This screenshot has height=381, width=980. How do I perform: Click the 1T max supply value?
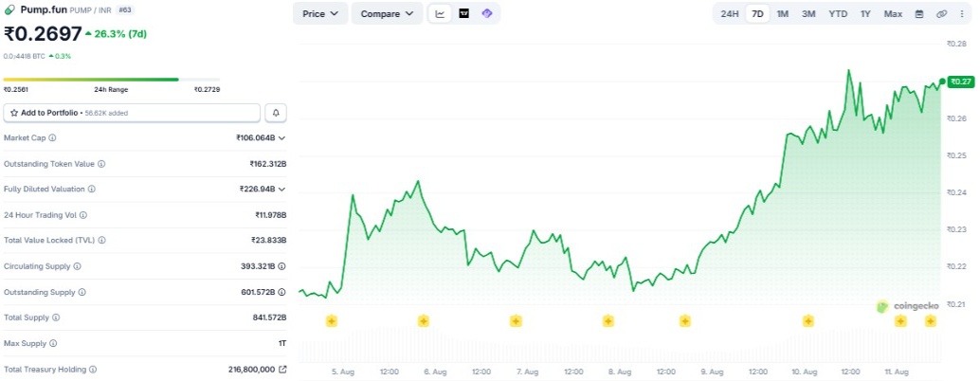(282, 343)
